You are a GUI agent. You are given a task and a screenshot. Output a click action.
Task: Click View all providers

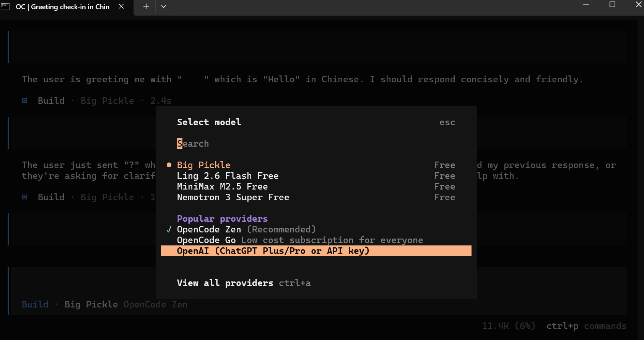225,283
